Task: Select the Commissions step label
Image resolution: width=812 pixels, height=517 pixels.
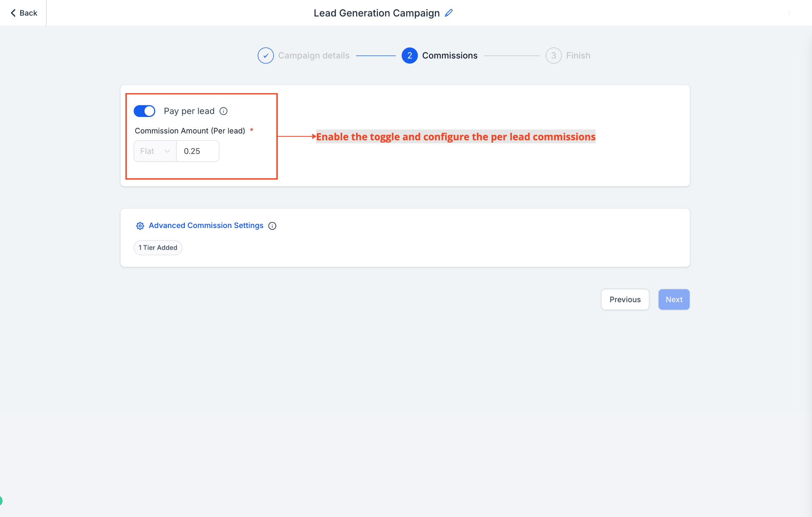Action: (x=449, y=56)
